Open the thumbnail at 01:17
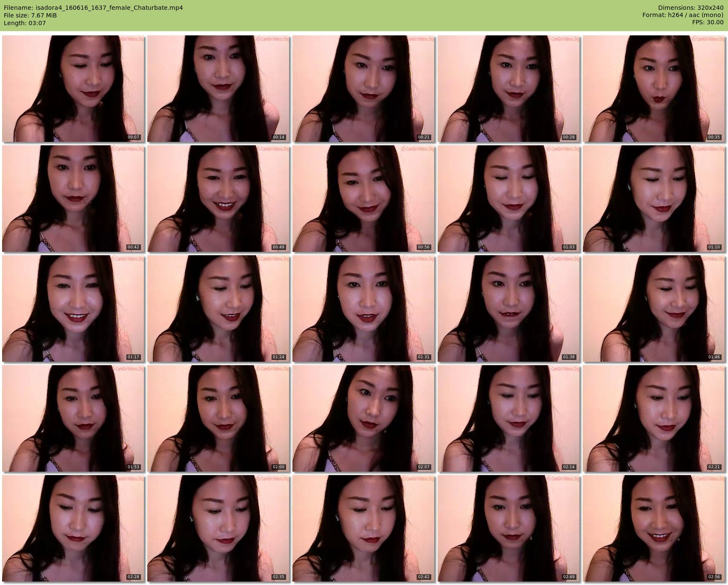 73,308
